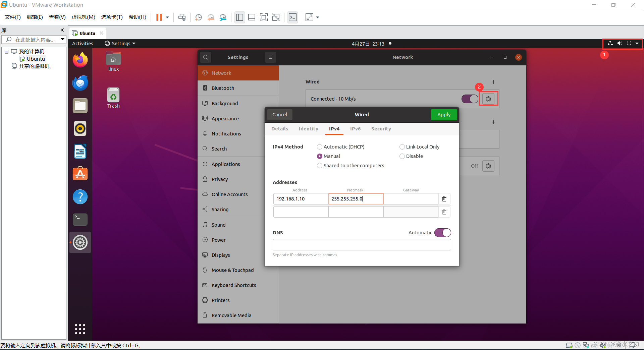Revert the VM to its snapshot
Viewport: 644px width, 350px height.
[211, 17]
